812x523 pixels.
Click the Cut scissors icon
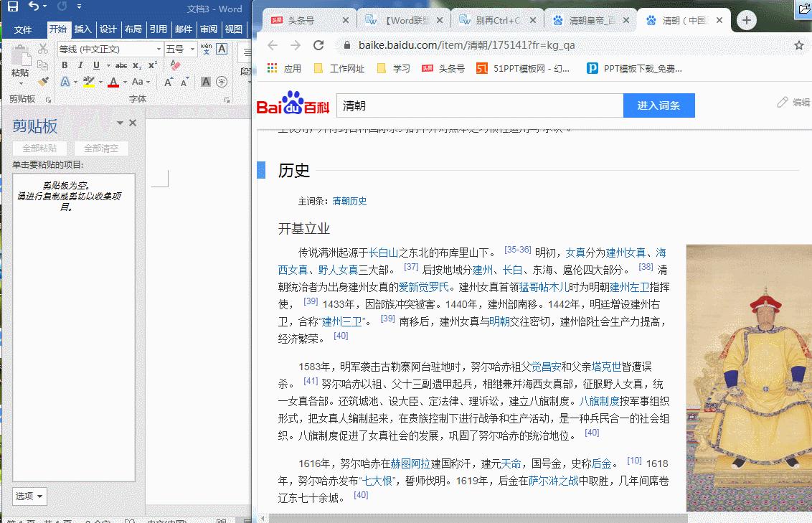tap(42, 48)
